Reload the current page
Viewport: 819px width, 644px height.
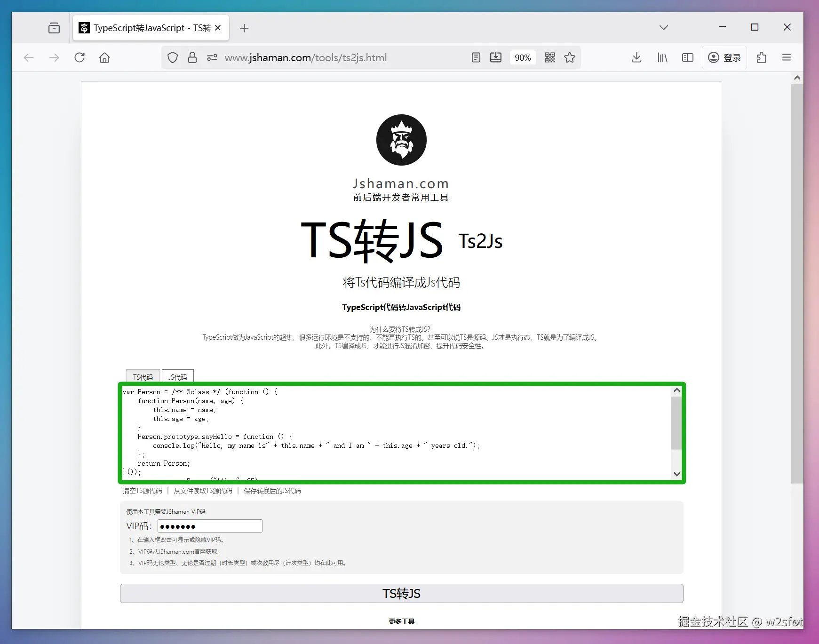tap(80, 57)
